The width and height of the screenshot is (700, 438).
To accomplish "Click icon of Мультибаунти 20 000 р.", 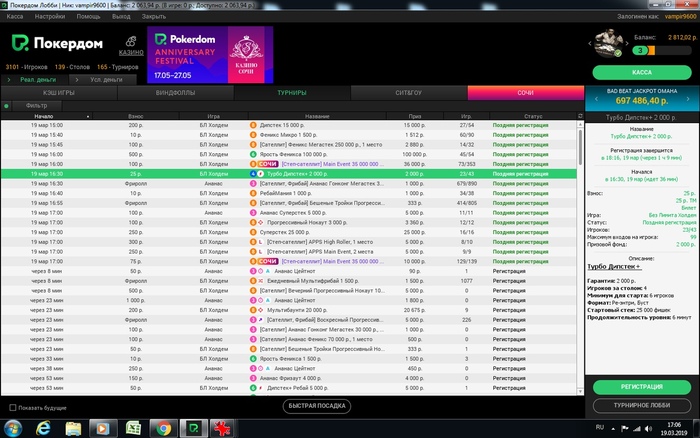I will click(x=261, y=310).
